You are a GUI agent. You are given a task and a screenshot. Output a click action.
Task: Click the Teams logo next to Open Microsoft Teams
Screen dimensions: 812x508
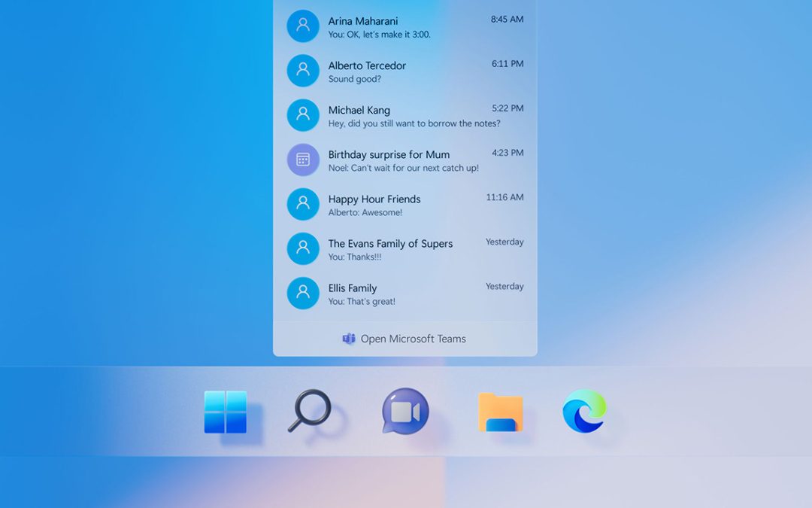[348, 339]
